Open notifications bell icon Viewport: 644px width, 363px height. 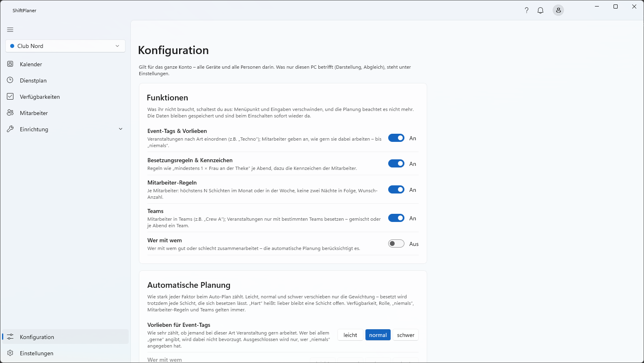tap(540, 11)
